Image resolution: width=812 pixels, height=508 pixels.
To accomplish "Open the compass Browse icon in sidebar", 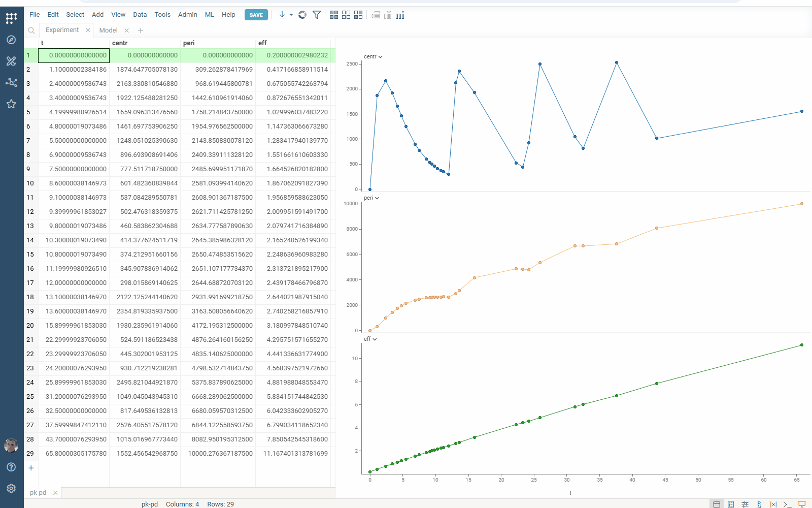I will [x=11, y=40].
